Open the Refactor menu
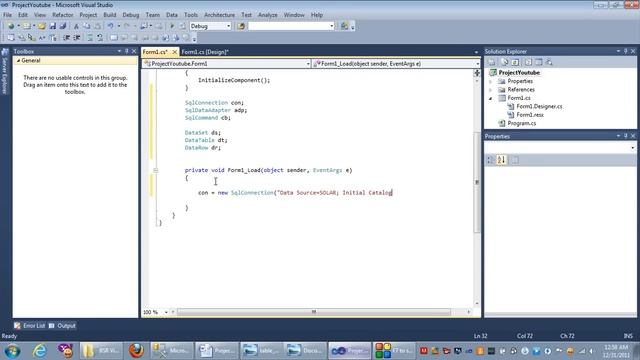Screen dimensions: 640x360 pyautogui.click(x=62, y=15)
